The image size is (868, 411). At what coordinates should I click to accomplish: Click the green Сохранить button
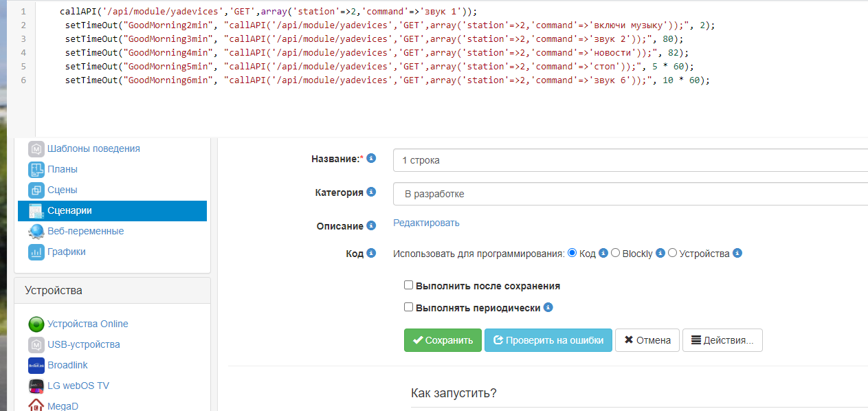443,340
